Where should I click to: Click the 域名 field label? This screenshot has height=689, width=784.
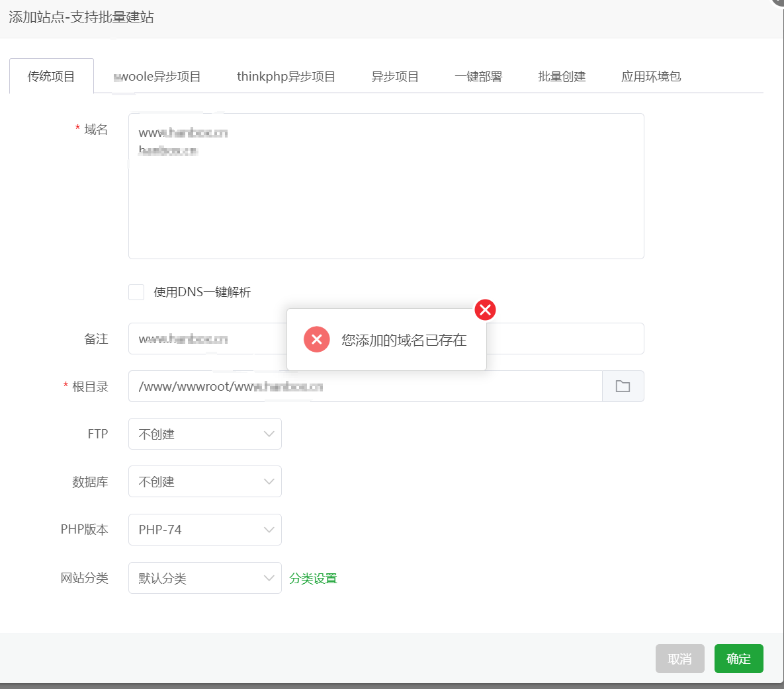pyautogui.click(x=96, y=130)
